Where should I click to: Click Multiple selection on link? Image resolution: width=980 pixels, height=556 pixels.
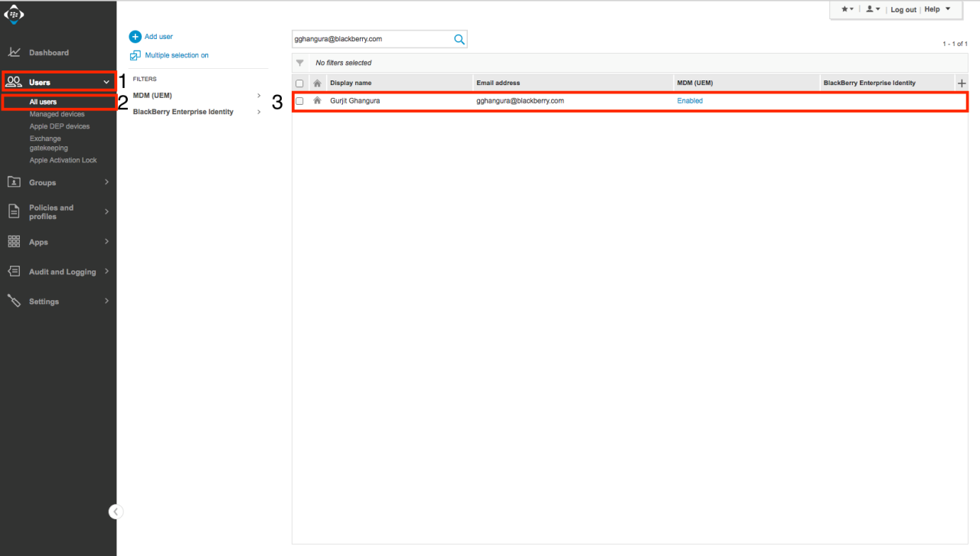[177, 55]
